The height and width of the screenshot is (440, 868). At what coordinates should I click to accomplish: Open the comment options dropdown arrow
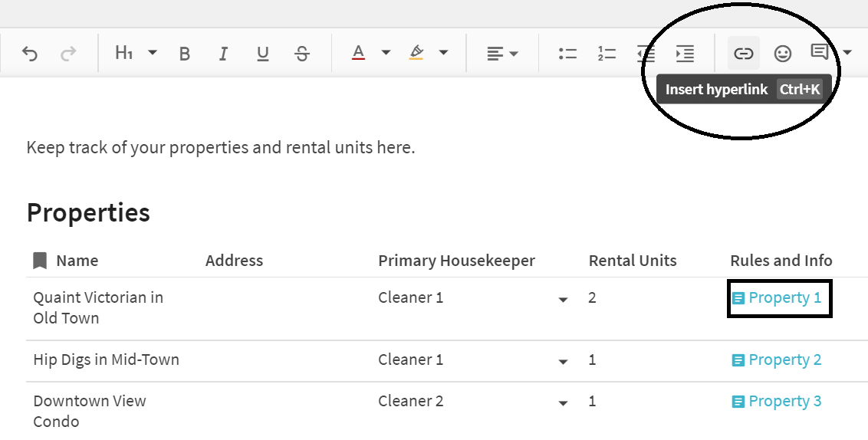(x=847, y=53)
